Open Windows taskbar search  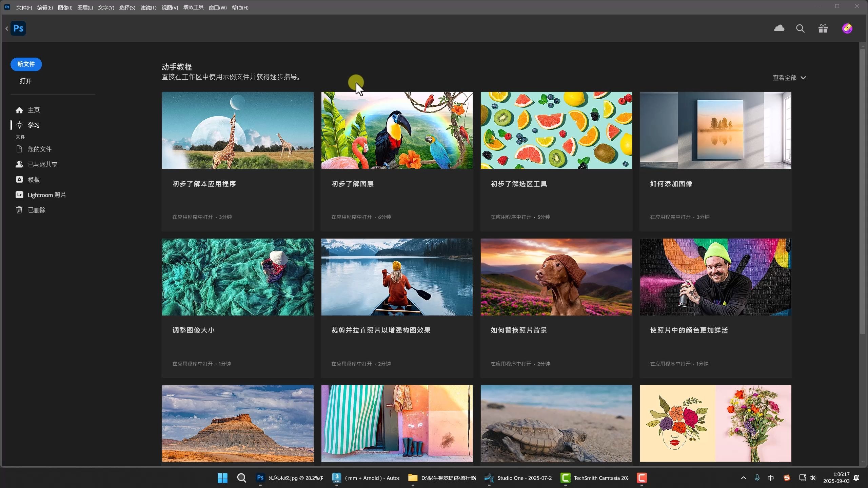tap(241, 478)
